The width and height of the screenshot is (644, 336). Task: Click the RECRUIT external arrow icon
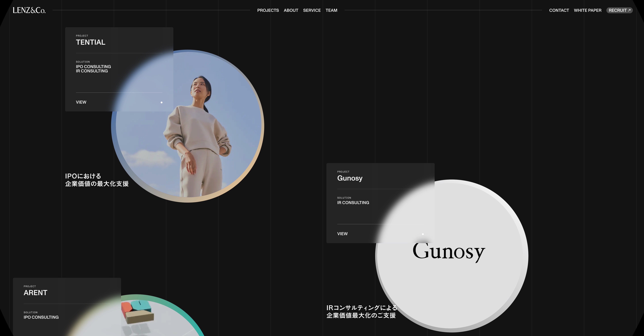coord(629,10)
